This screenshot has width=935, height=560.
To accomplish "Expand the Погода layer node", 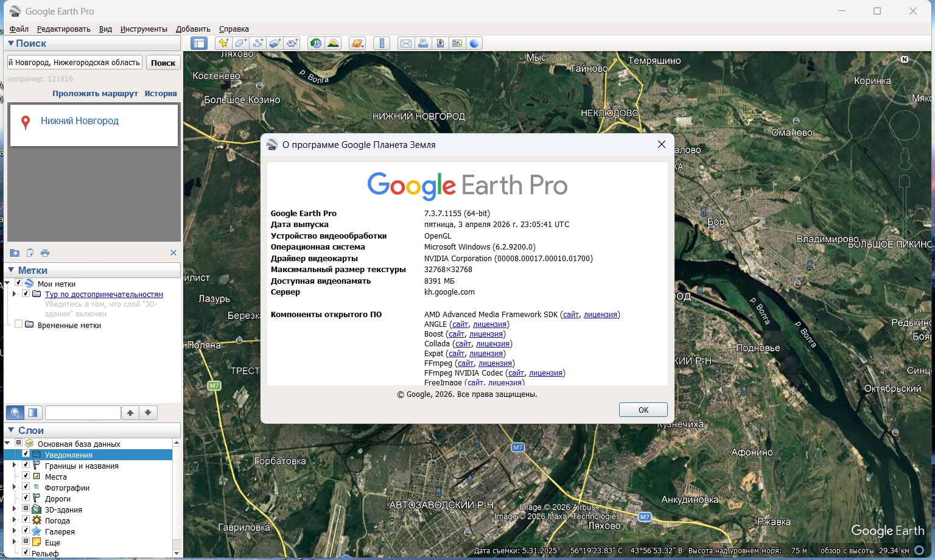I will tap(15, 520).
